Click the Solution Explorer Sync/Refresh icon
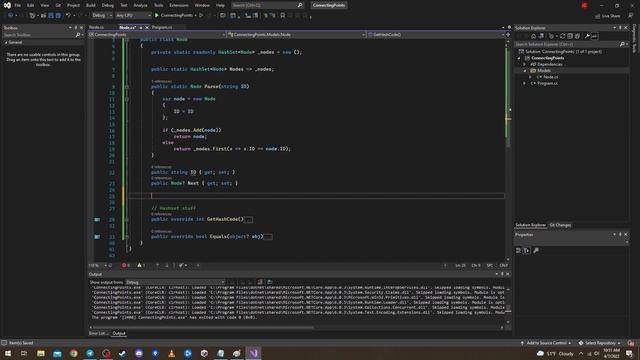Image resolution: width=640 pixels, height=360 pixels. point(562,36)
